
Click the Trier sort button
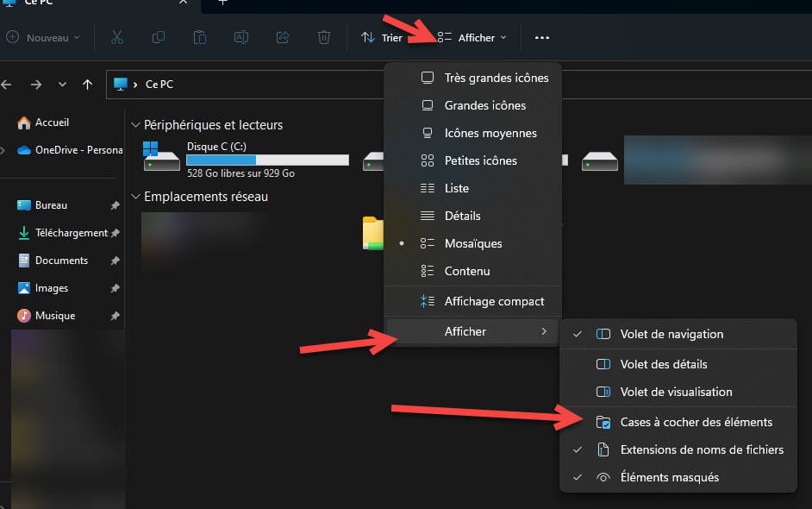pos(382,37)
